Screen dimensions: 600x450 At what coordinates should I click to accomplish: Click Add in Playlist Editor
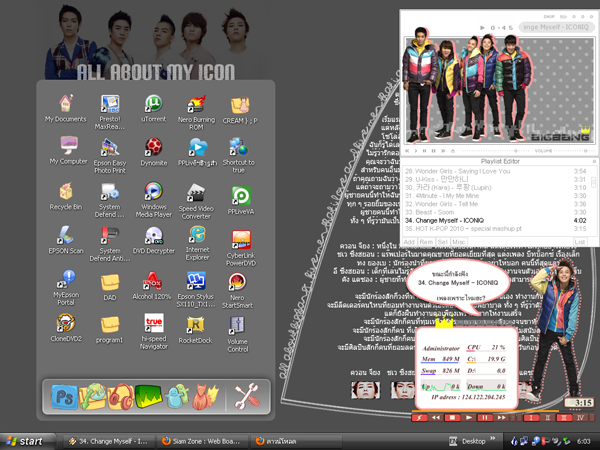click(x=409, y=242)
